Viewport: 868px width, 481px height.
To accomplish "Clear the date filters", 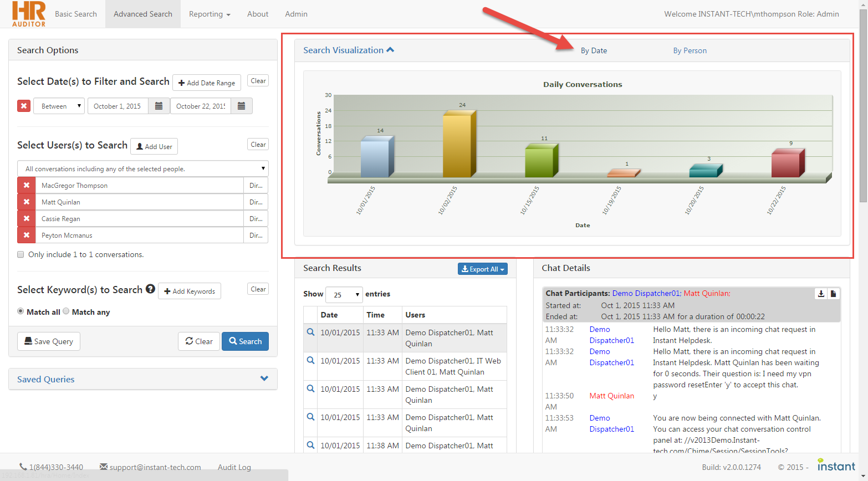I will pos(258,81).
